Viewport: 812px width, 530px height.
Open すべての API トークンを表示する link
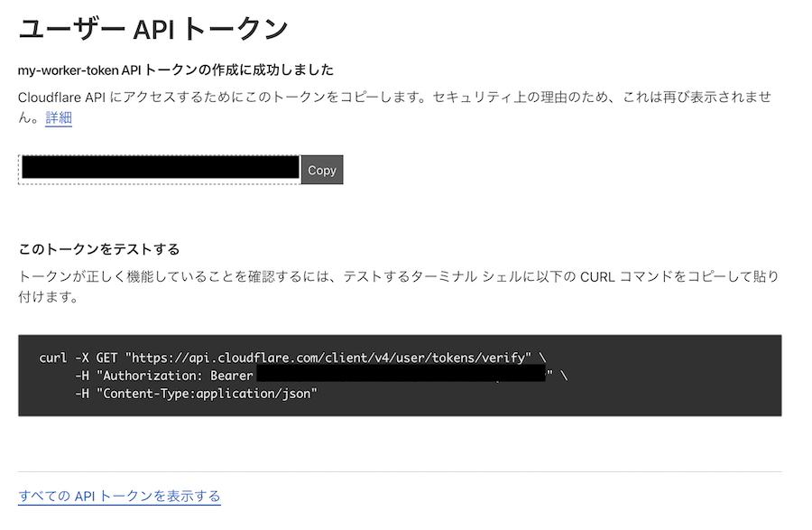(118, 496)
